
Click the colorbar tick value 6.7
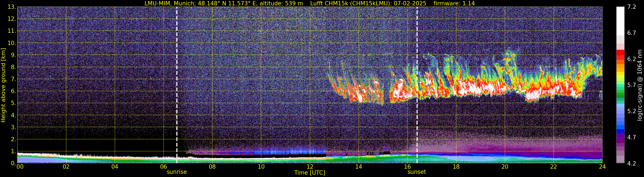pyautogui.click(x=632, y=33)
